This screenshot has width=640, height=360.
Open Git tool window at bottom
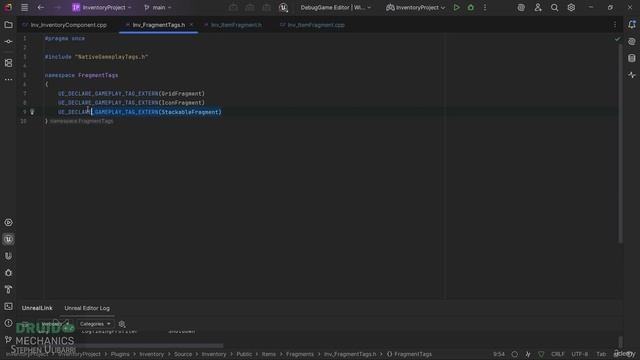8,340
